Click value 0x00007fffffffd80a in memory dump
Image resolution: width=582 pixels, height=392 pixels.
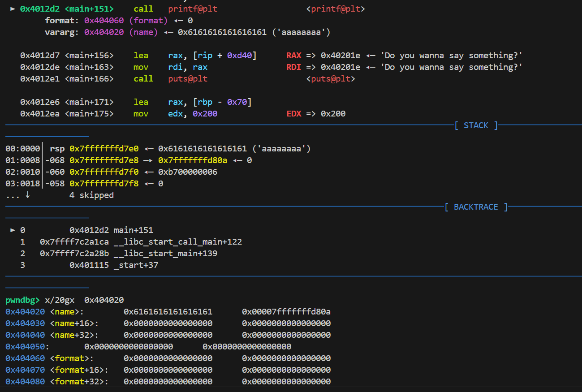tap(286, 312)
